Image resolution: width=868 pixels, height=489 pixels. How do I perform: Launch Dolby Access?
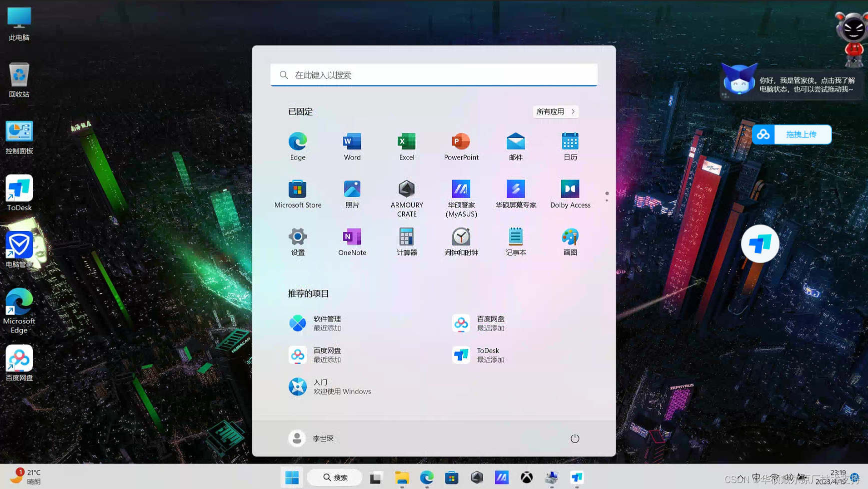pos(570,194)
